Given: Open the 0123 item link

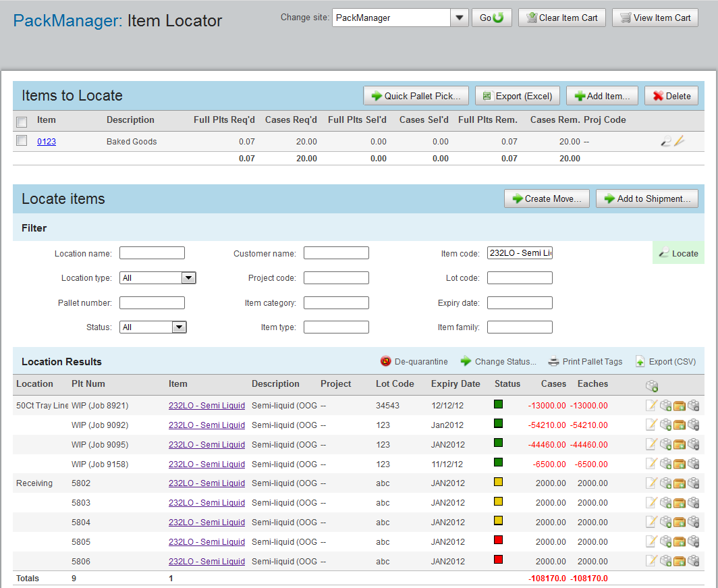Looking at the screenshot, I should pos(47,142).
